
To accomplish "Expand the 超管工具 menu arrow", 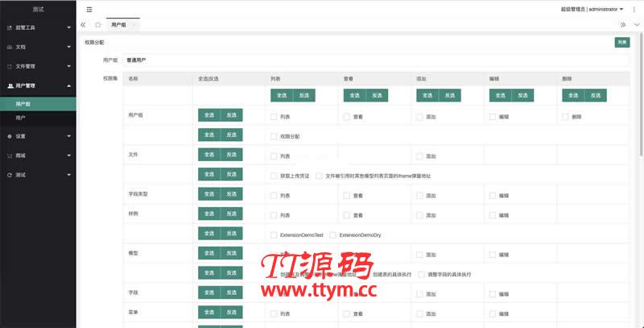I will point(69,27).
